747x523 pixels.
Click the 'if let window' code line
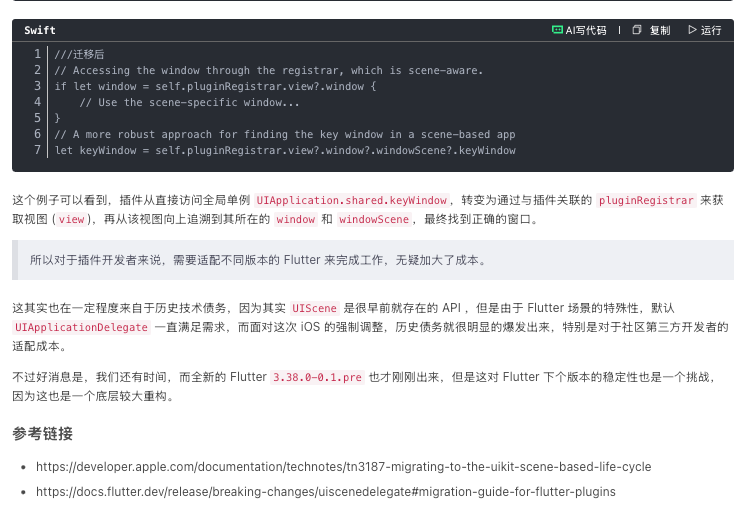pos(215,86)
